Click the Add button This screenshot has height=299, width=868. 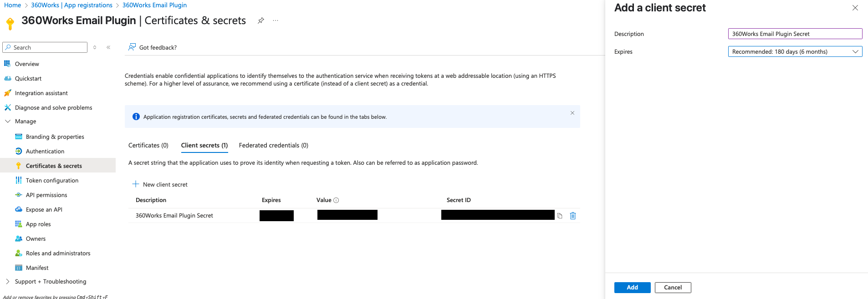(632, 288)
